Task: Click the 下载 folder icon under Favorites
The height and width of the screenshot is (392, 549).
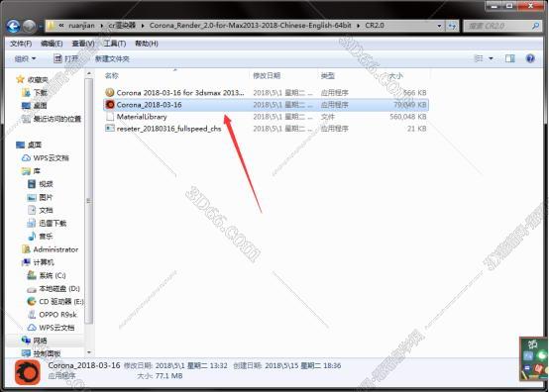Action: (26, 92)
